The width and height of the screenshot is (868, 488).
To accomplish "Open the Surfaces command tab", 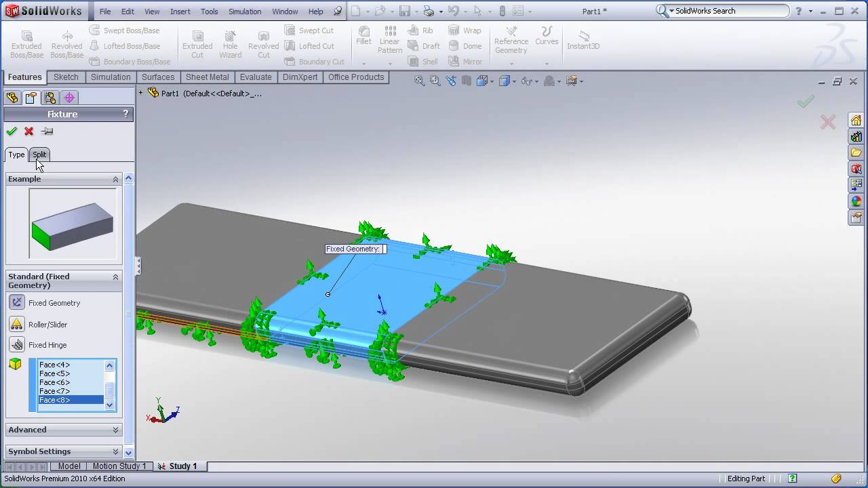I will (158, 77).
